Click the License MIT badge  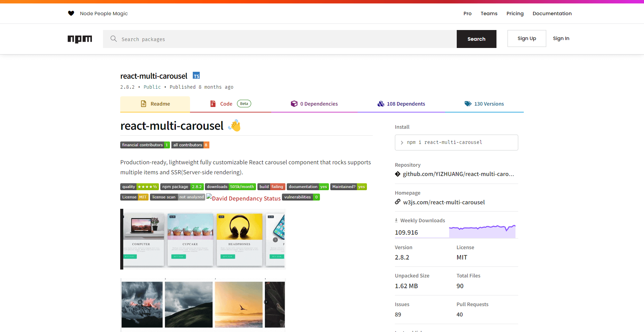[x=134, y=197]
